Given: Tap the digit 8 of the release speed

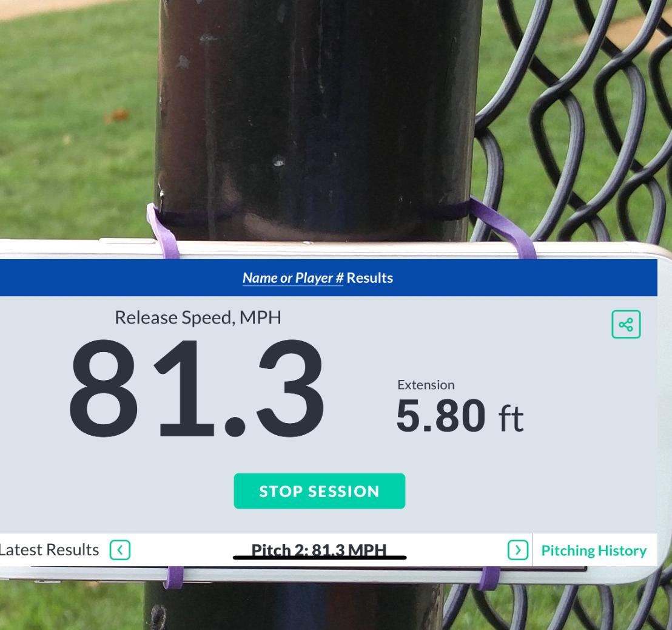Looking at the screenshot, I should (103, 388).
